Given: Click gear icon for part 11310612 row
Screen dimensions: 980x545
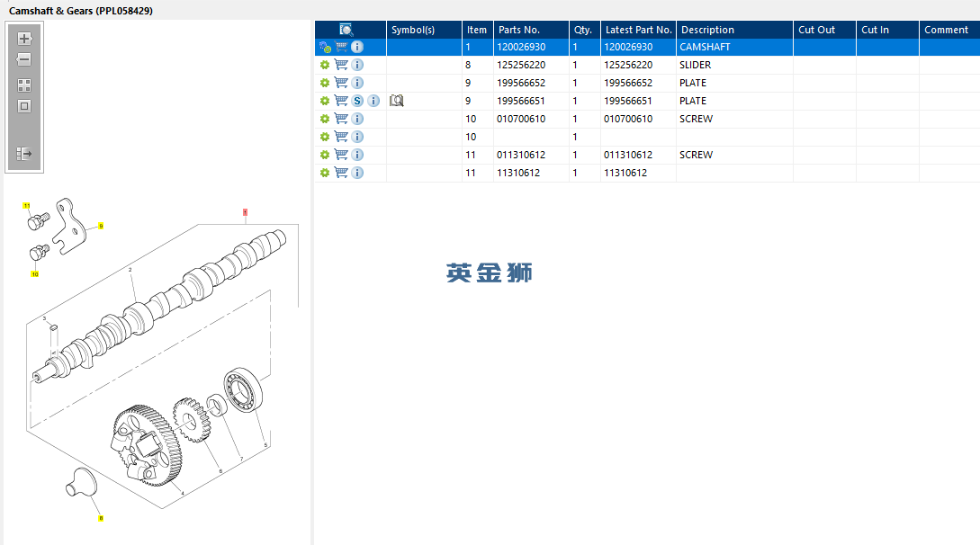Looking at the screenshot, I should coord(325,173).
